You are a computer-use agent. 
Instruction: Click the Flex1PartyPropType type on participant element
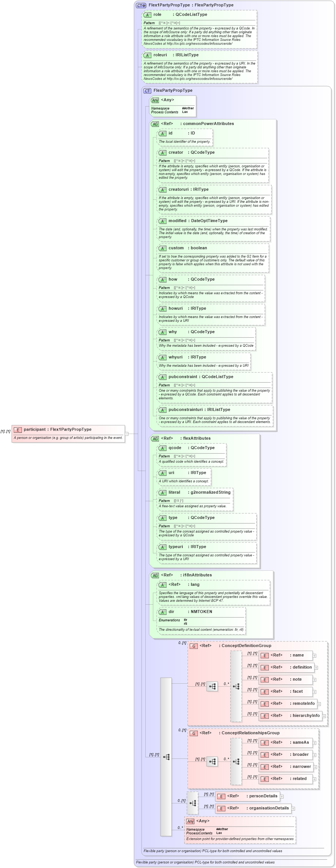(x=71, y=429)
